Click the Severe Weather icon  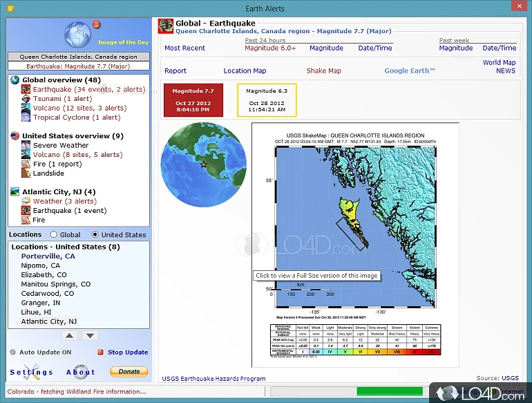click(x=26, y=145)
